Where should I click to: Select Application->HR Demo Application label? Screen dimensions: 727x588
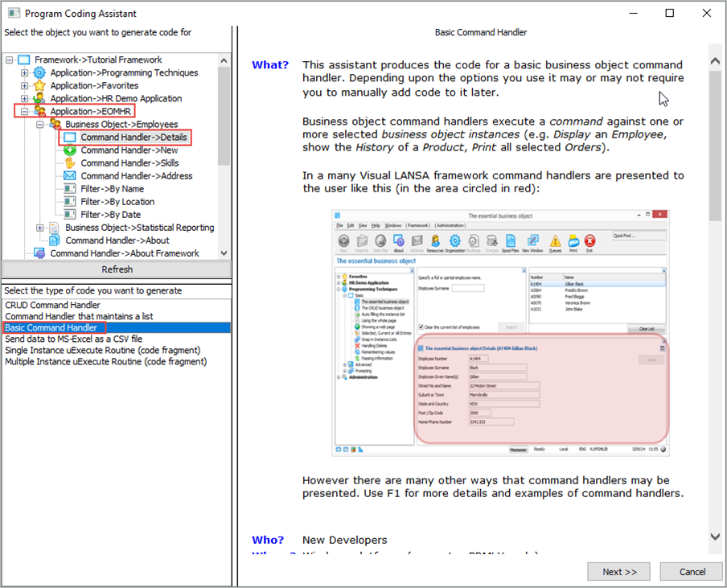[x=116, y=98]
